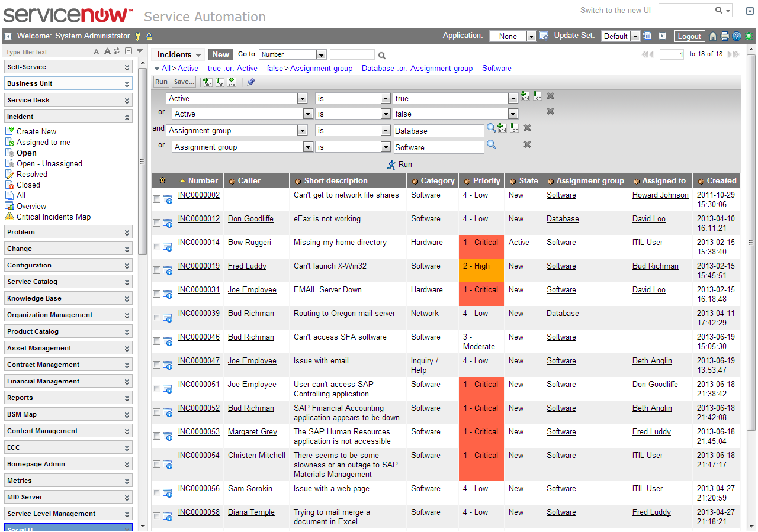Open the Create New incident module
This screenshot has height=532, width=758.
click(x=37, y=131)
